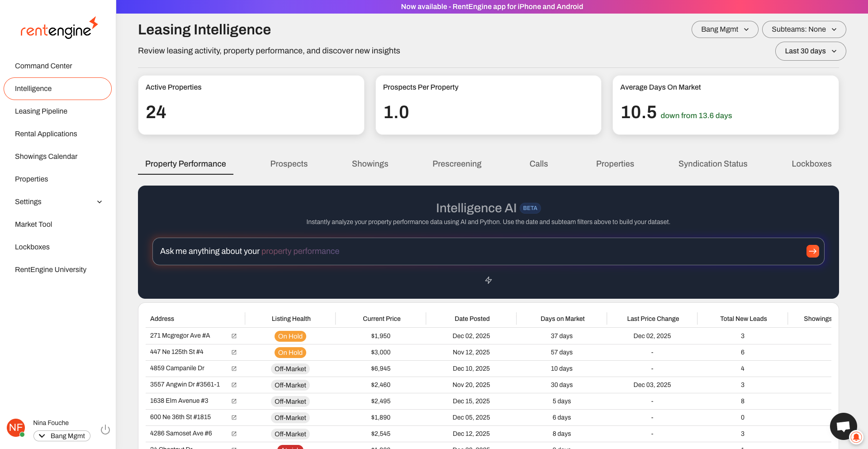868x449 pixels.
Task: Open the chat support bubble
Action: [843, 425]
